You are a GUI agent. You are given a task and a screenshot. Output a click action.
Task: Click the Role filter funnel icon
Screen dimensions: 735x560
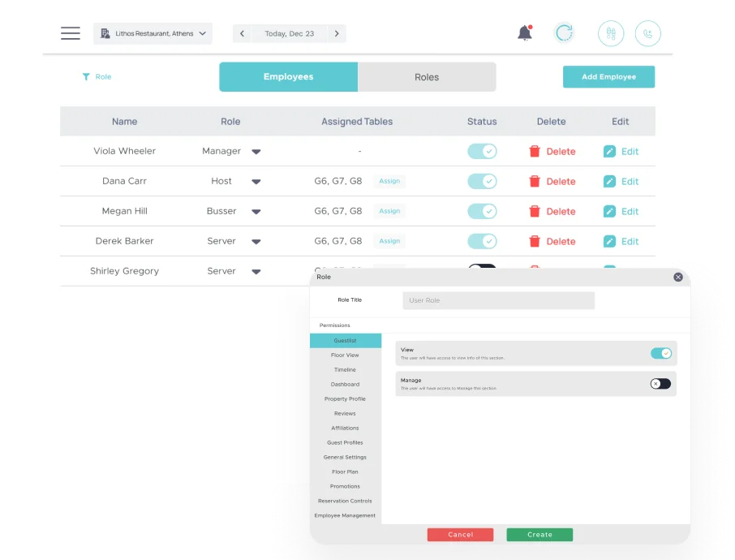[86, 76]
